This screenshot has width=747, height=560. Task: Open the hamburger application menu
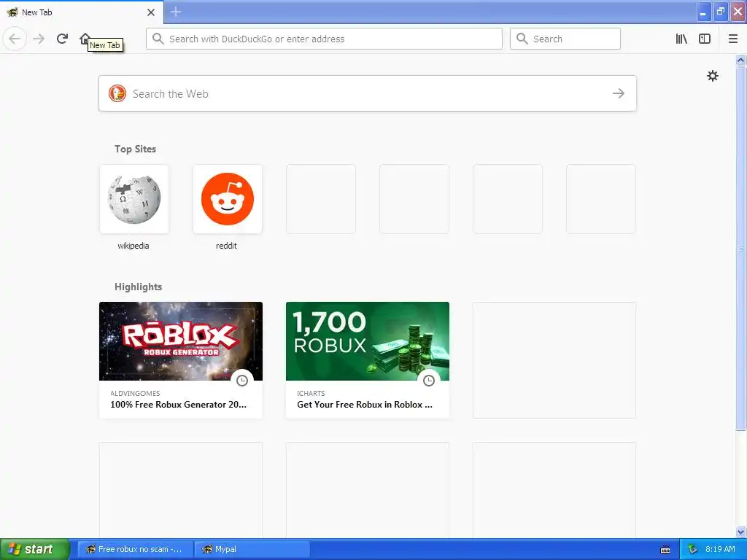732,39
